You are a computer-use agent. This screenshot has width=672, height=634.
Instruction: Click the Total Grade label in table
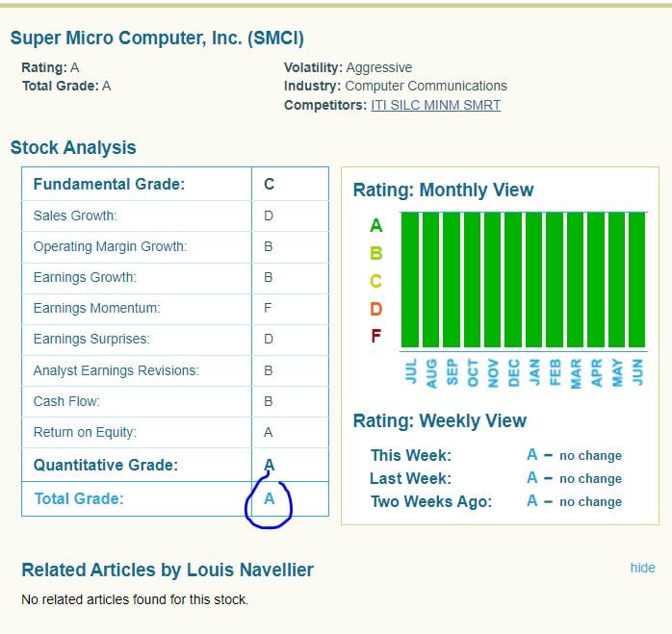pos(79,498)
